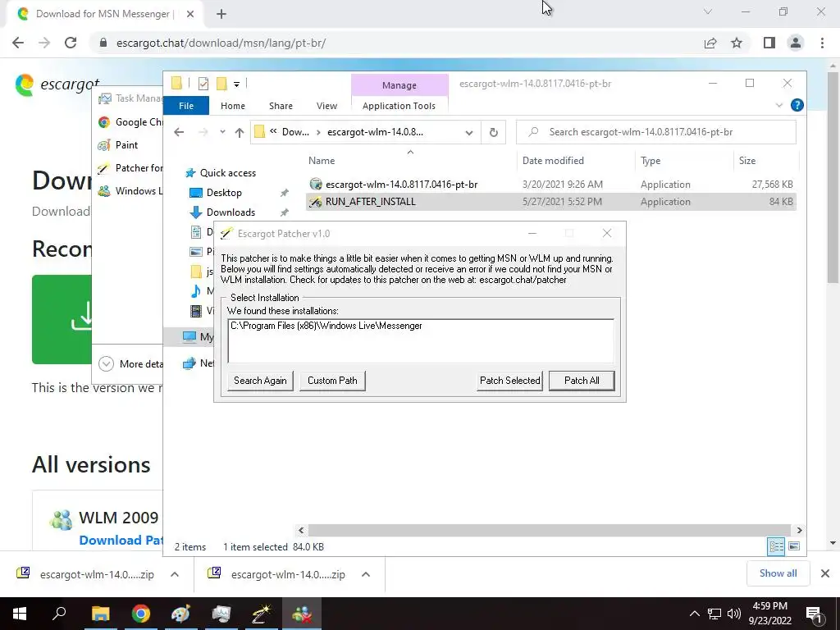Select Paint in Task Manager list
The image size is (840, 630).
click(x=118, y=145)
